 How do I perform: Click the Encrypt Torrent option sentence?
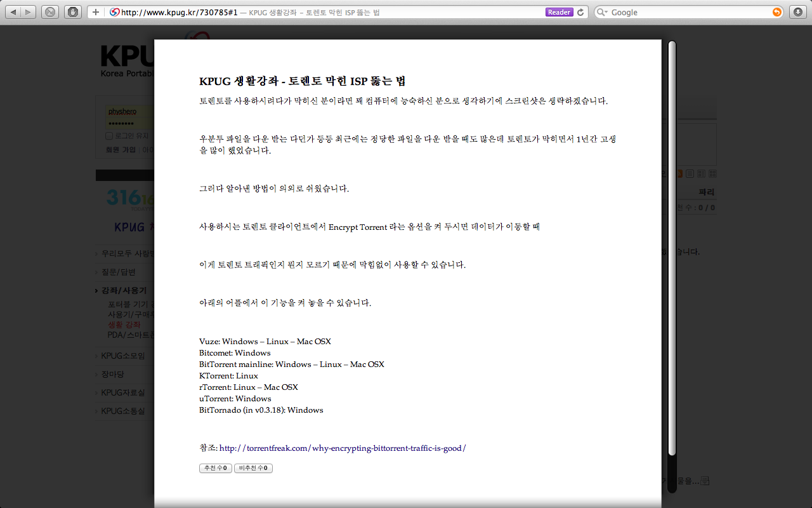(369, 227)
